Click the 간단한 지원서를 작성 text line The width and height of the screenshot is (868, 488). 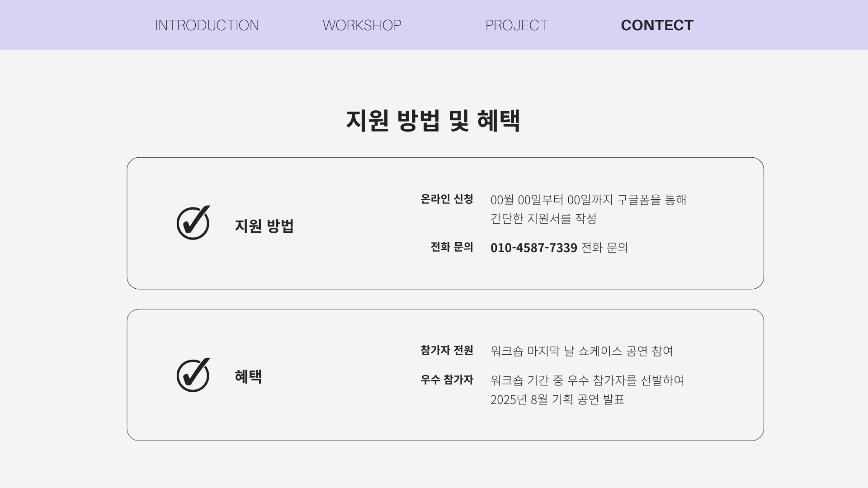pos(543,219)
